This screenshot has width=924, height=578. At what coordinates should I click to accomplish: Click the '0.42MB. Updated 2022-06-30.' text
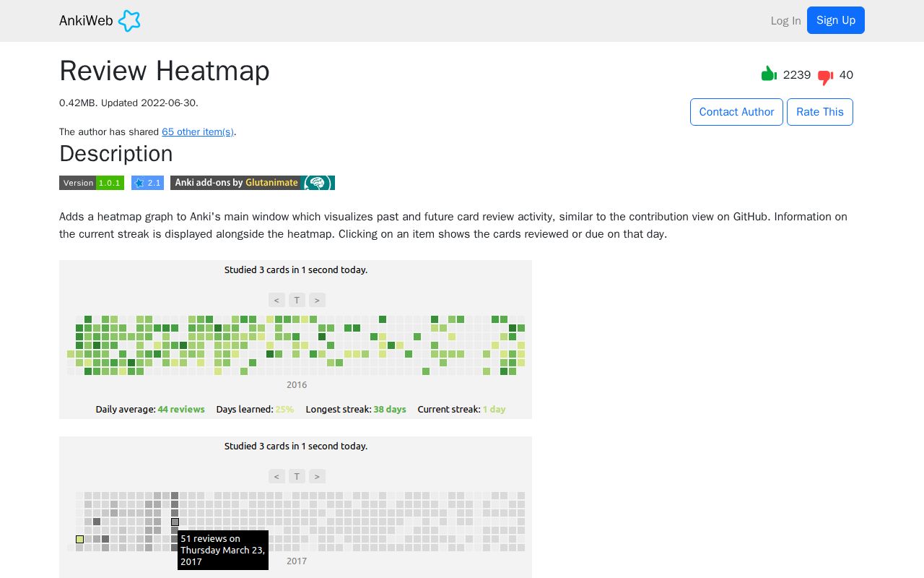[128, 103]
